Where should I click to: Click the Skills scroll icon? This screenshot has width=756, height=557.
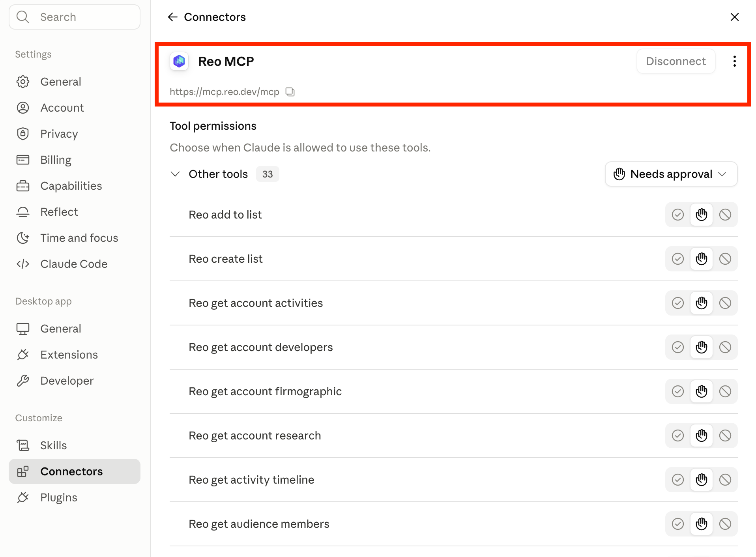click(23, 445)
